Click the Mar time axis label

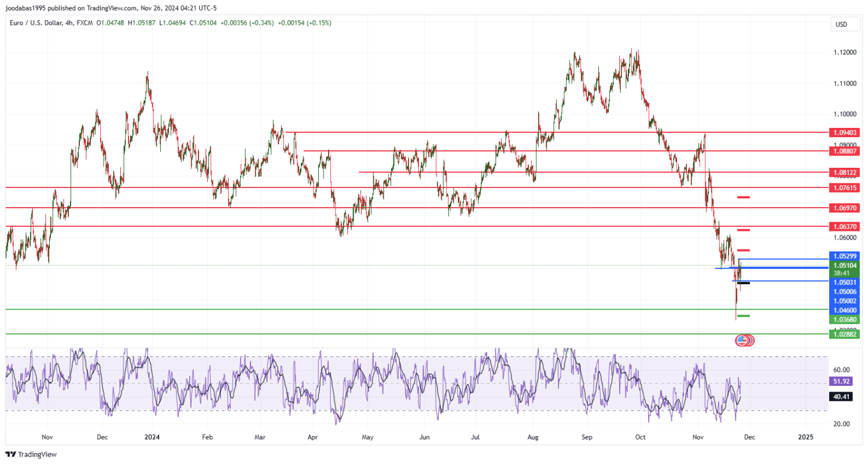pyautogui.click(x=260, y=437)
